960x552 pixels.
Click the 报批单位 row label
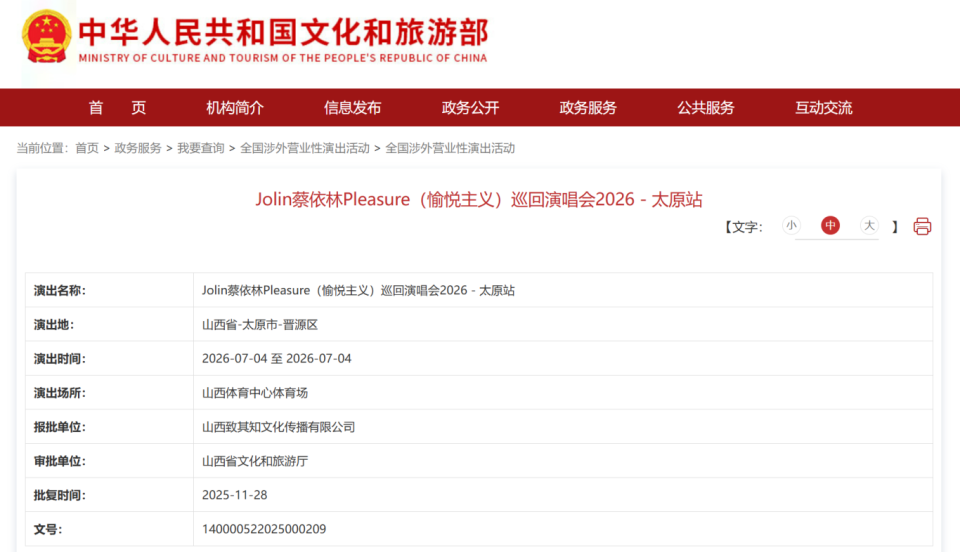click(x=60, y=427)
